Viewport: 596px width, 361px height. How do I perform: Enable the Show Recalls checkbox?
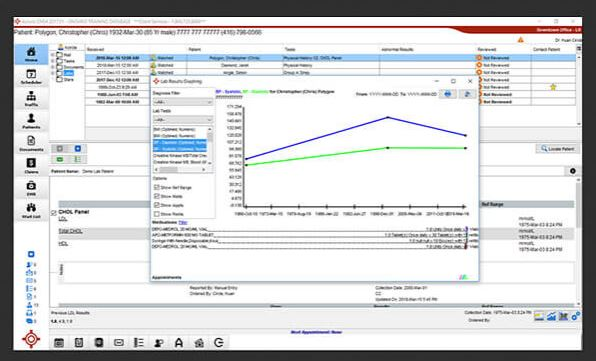[x=157, y=214]
